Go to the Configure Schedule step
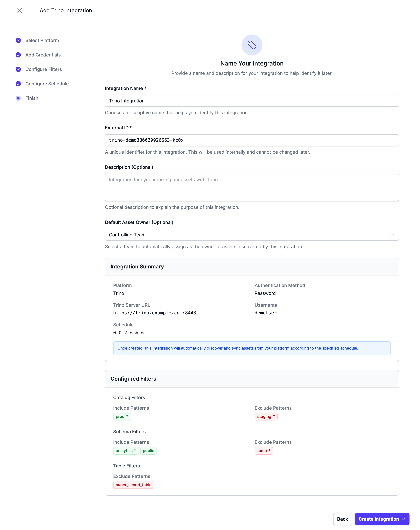This screenshot has width=420, height=530. [x=47, y=84]
